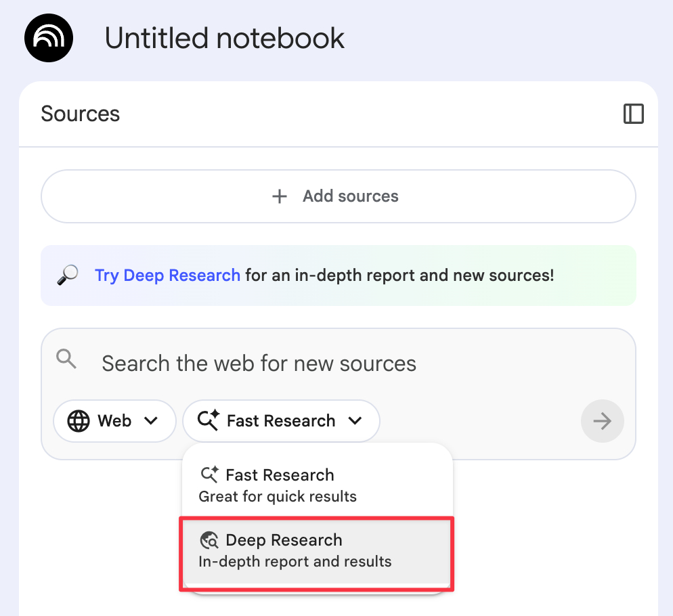Image resolution: width=673 pixels, height=616 pixels.
Task: Click the search magnifier icon in the search box
Action: coord(66,359)
